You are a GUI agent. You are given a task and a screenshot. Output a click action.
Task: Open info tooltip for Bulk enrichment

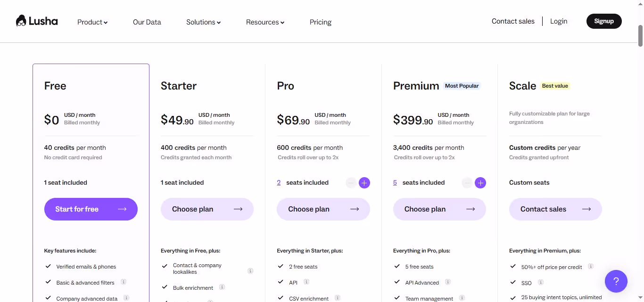[222, 287]
